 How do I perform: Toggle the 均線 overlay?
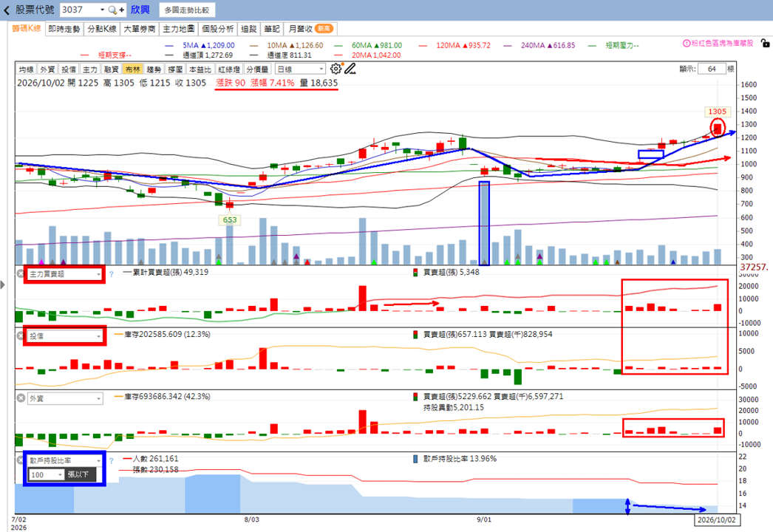pyautogui.click(x=26, y=69)
